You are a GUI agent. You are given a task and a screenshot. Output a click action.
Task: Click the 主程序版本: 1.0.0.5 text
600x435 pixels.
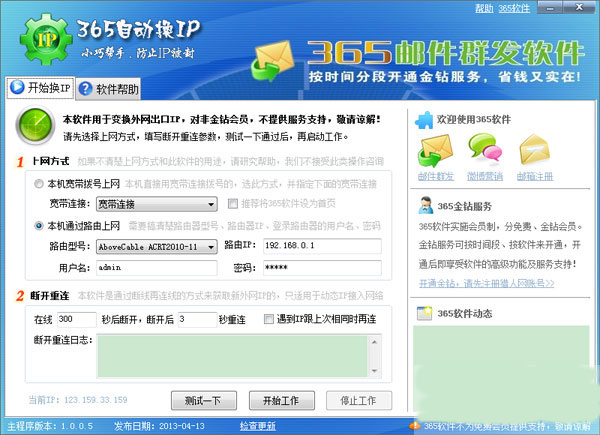[50, 426]
